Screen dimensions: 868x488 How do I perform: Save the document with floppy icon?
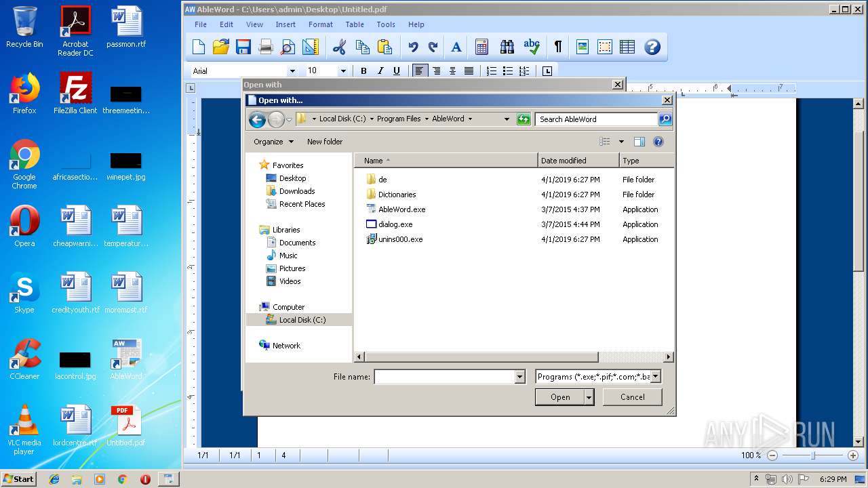[243, 47]
